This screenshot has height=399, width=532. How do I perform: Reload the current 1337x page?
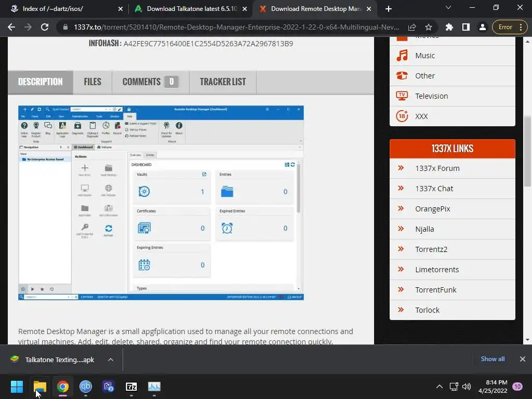(x=45, y=27)
